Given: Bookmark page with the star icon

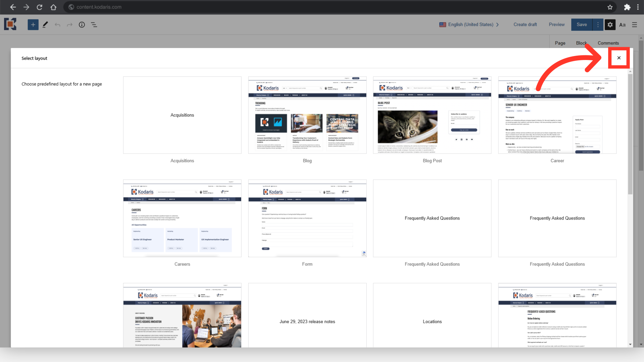Looking at the screenshot, I should point(610,7).
